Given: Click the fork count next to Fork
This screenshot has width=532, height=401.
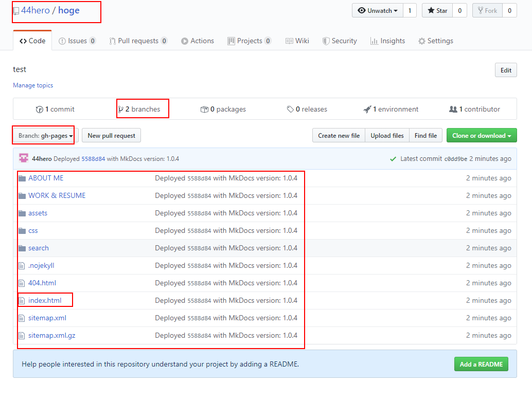Looking at the screenshot, I should (509, 10).
